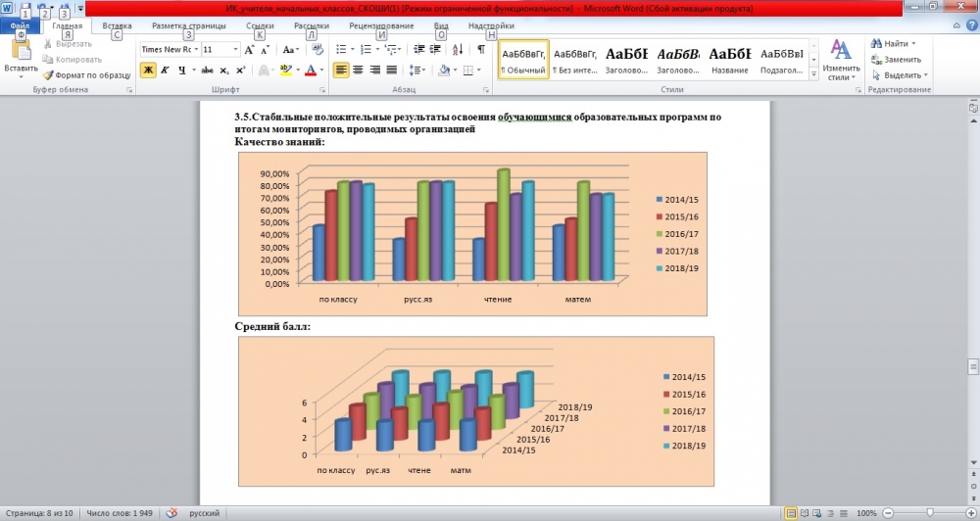Apply bulleted list
980x521 pixels.
(341, 49)
